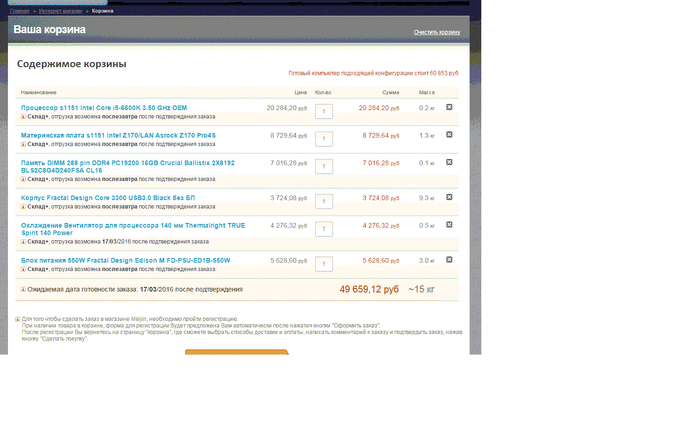
Task: Click the Наименование column header
Action: [x=38, y=92]
